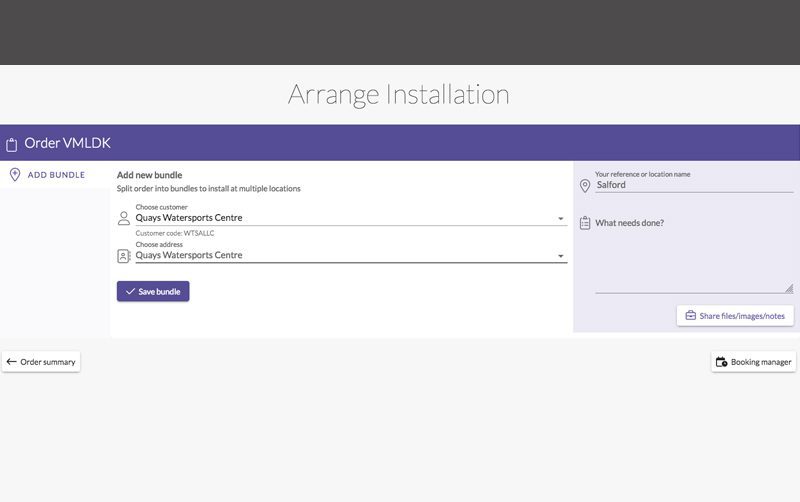
Task: Click the address field Quays Watersports Centre
Action: 351,255
